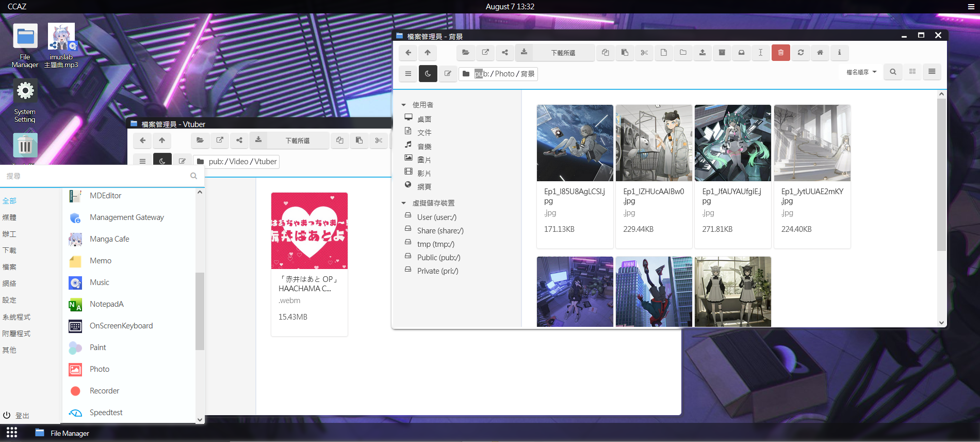Screen dimensions: 980x442
Task: Choose the 系統程式 category in app menu
Action: point(17,317)
